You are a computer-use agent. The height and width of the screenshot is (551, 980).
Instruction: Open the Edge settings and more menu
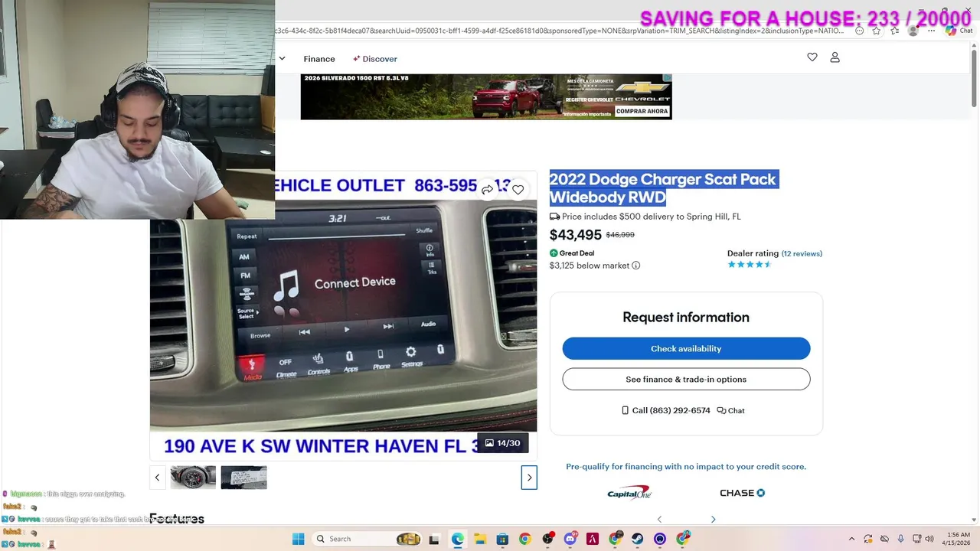tap(931, 31)
